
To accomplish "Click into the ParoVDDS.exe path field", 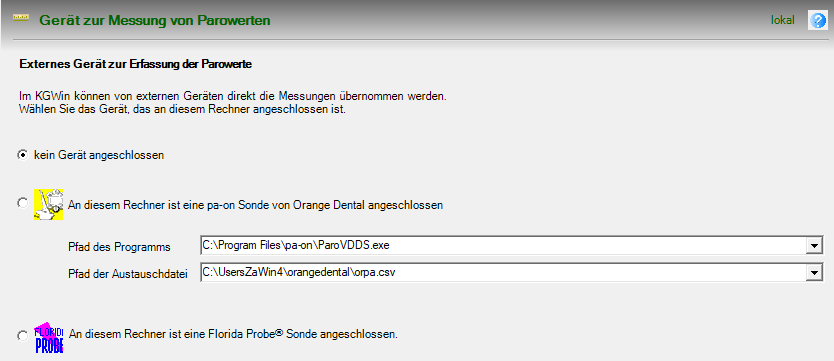I will pyautogui.click(x=503, y=246).
